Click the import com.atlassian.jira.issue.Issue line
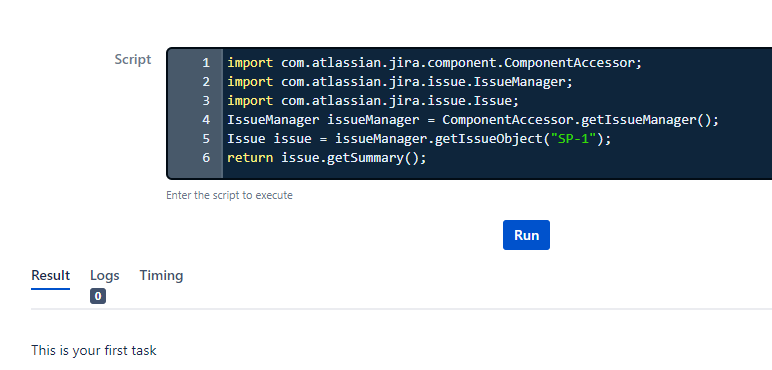This screenshot has width=772, height=370. (373, 101)
